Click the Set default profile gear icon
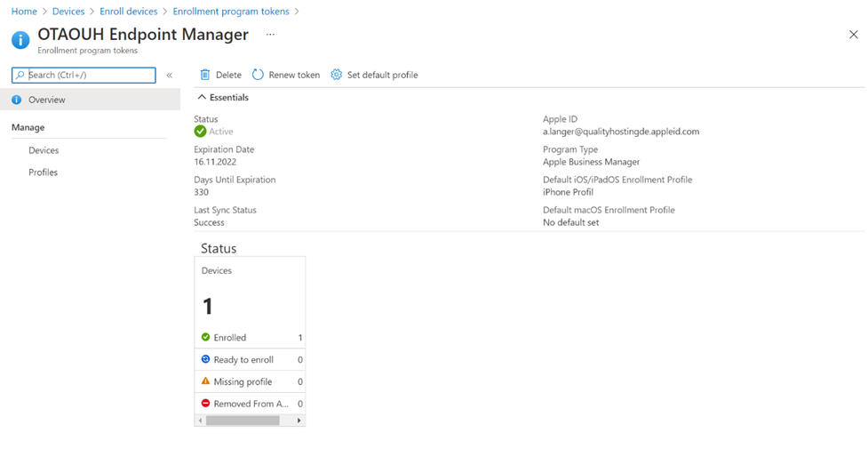The image size is (868, 457). coord(336,75)
